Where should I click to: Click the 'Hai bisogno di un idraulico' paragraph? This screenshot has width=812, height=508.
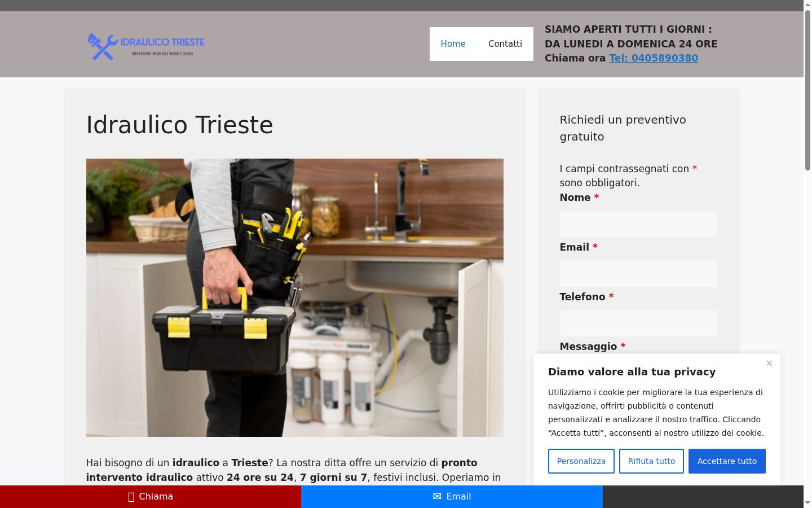pos(293,470)
